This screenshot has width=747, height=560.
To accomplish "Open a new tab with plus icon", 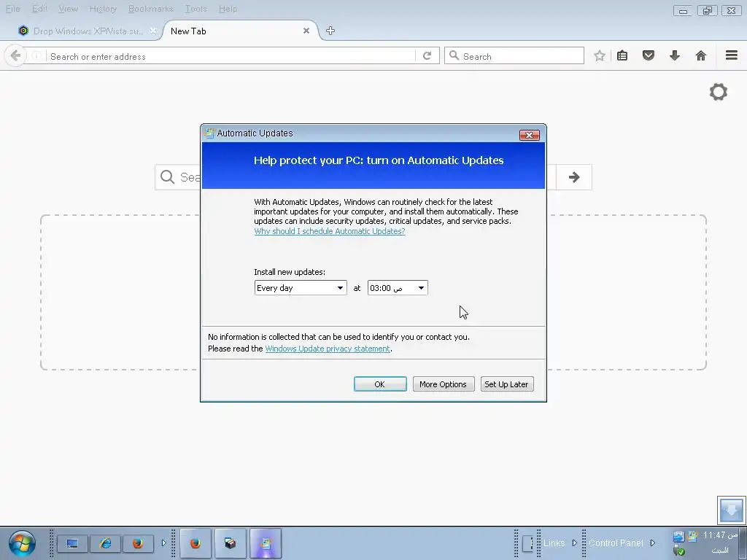I will point(330,31).
